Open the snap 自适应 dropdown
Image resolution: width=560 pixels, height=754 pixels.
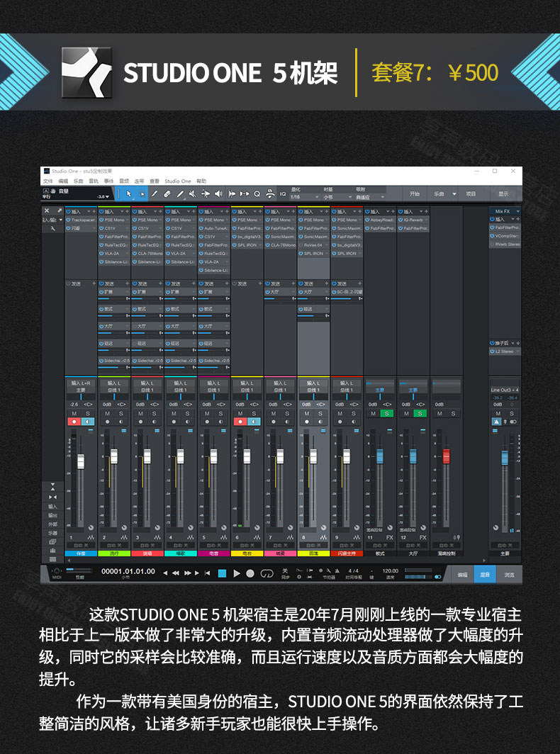[x=369, y=197]
